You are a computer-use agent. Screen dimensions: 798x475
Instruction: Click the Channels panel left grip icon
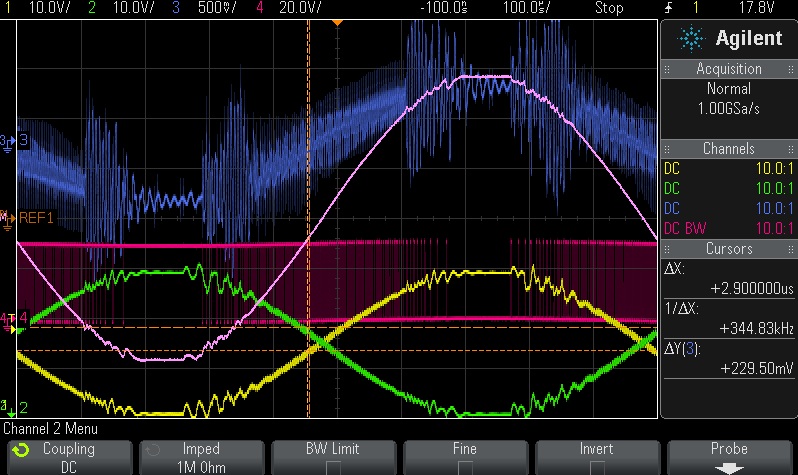click(667, 149)
